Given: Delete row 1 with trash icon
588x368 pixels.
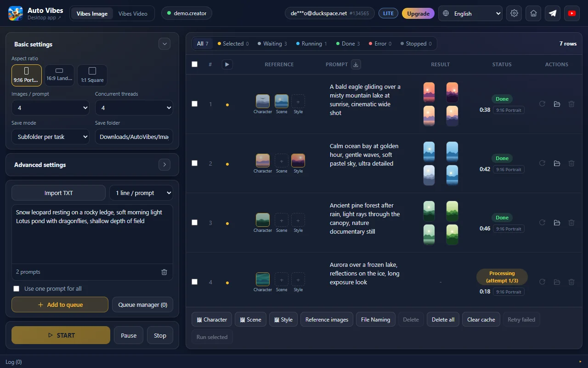Looking at the screenshot, I should (x=571, y=104).
